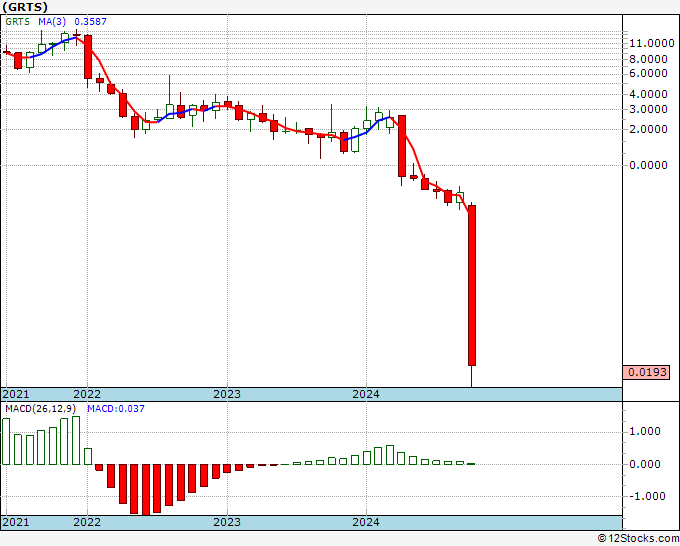Click the 11.0000 price axis label
680x546 pixels.
pos(652,43)
